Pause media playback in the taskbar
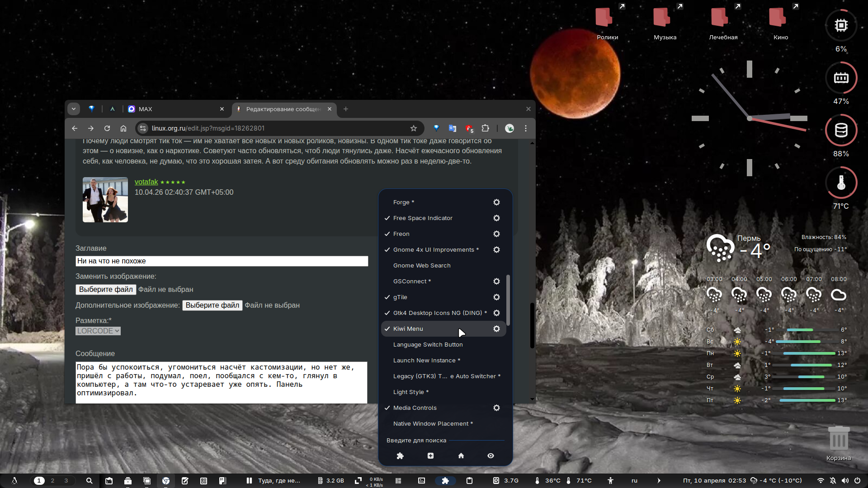The width and height of the screenshot is (868, 488). (x=249, y=480)
